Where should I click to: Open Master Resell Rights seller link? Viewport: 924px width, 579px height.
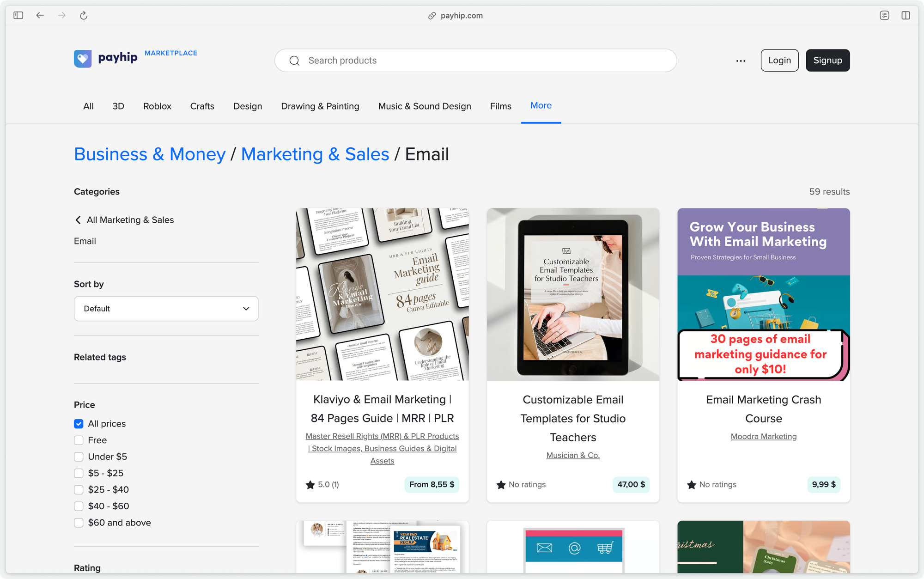click(x=383, y=449)
